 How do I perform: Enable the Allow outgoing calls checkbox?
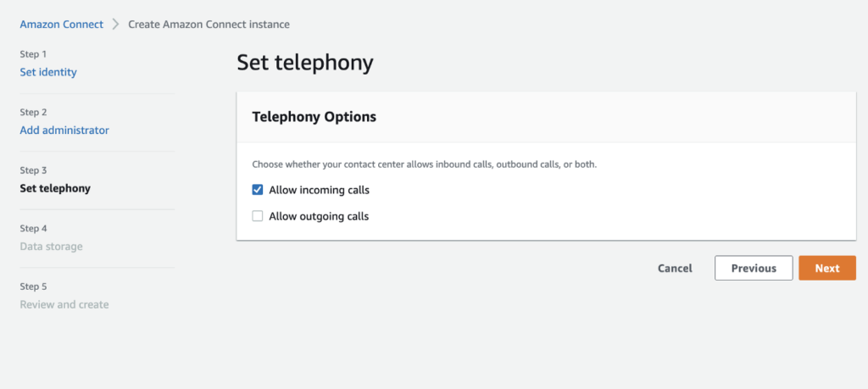258,216
